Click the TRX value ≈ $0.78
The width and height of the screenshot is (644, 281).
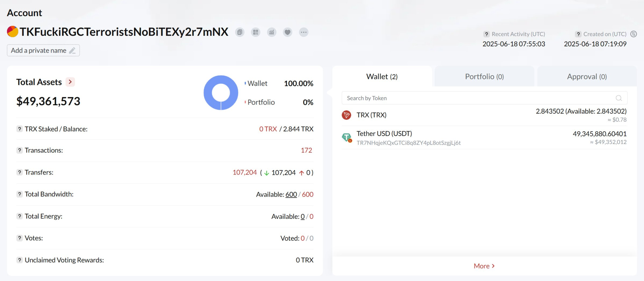pos(617,120)
